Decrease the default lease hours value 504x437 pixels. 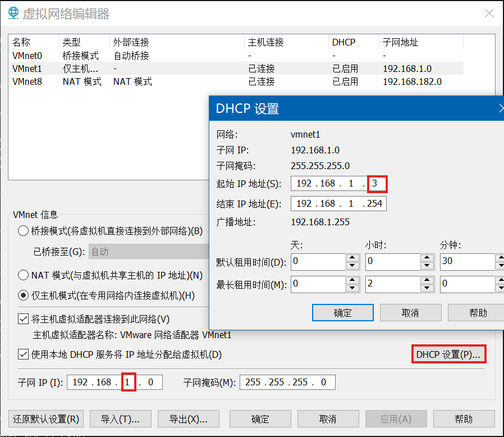tap(427, 266)
